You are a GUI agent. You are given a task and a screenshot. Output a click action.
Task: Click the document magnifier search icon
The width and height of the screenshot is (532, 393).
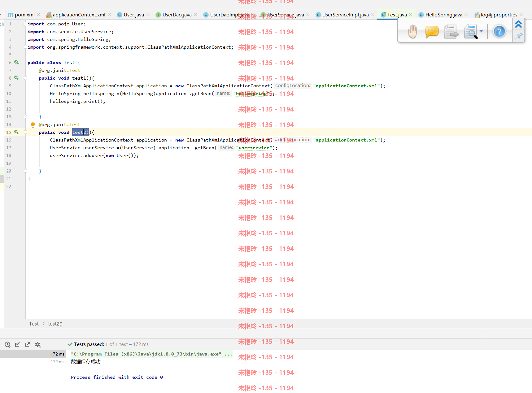(x=471, y=32)
